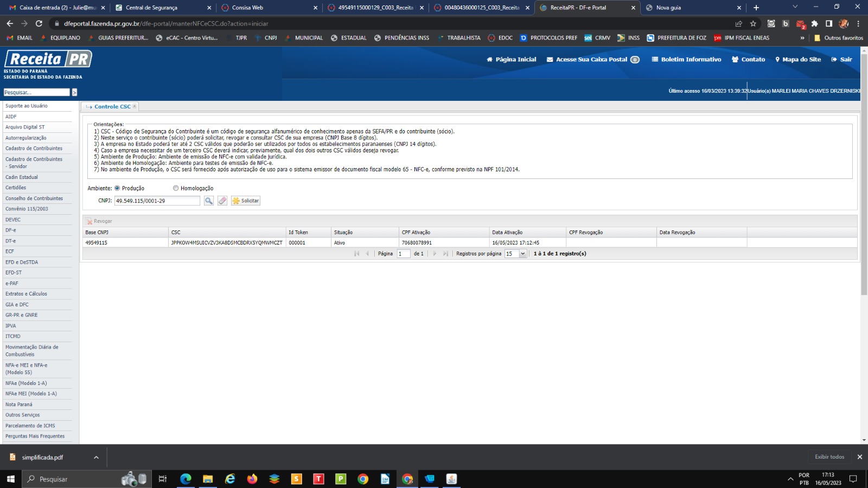
Task: Open the DF-e sidebar menu item
Action: (x=11, y=230)
